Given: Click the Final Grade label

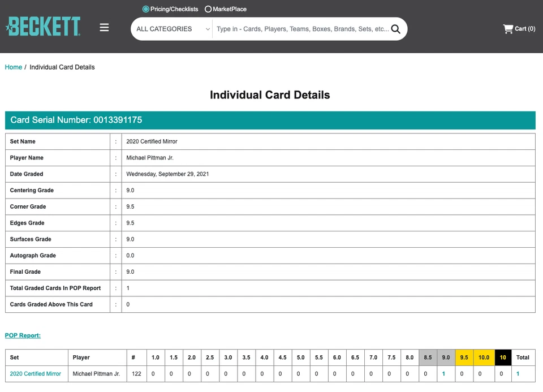Looking at the screenshot, I should 25,272.
